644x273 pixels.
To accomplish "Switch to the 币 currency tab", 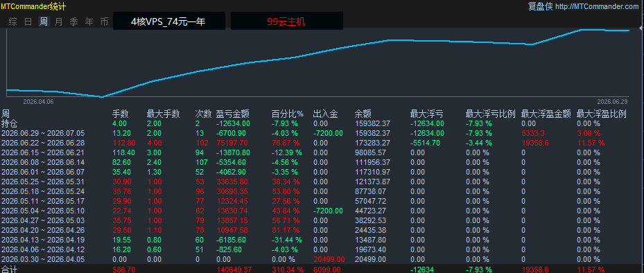I will [x=104, y=21].
